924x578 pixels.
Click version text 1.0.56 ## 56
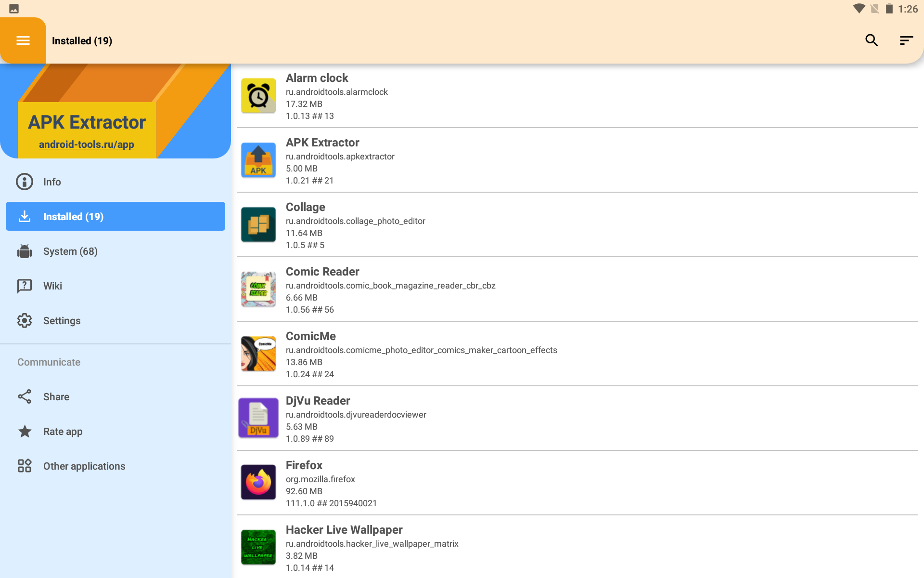tap(310, 310)
